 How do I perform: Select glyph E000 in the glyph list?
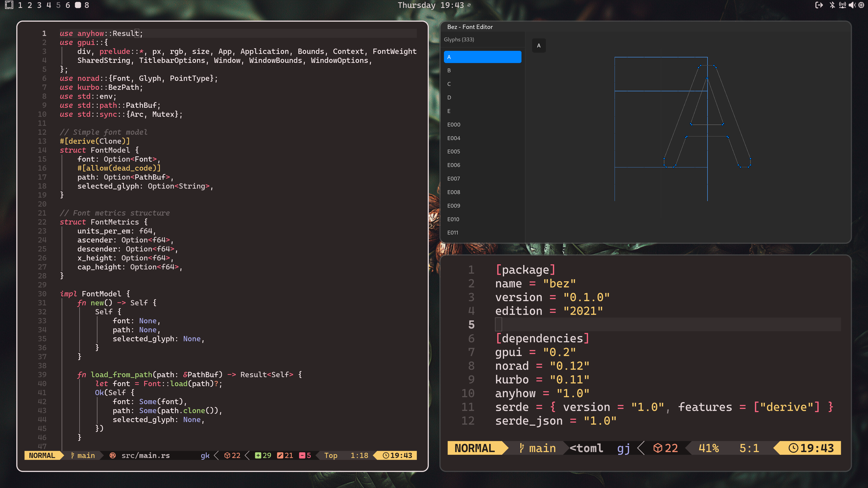click(453, 125)
